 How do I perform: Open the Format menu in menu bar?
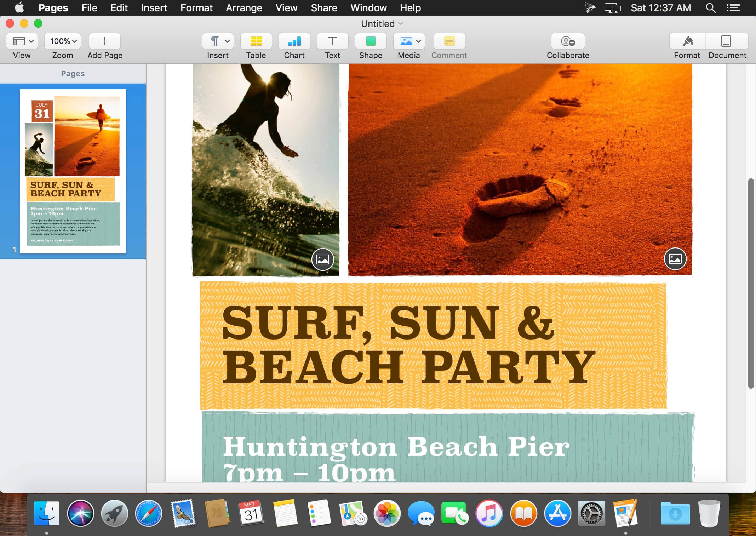pyautogui.click(x=196, y=8)
